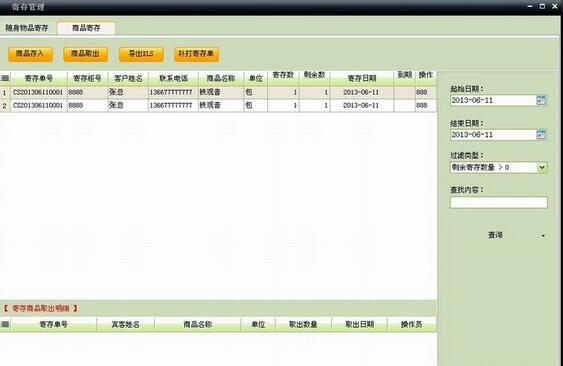Click the 取出数量 column header

pyautogui.click(x=303, y=325)
